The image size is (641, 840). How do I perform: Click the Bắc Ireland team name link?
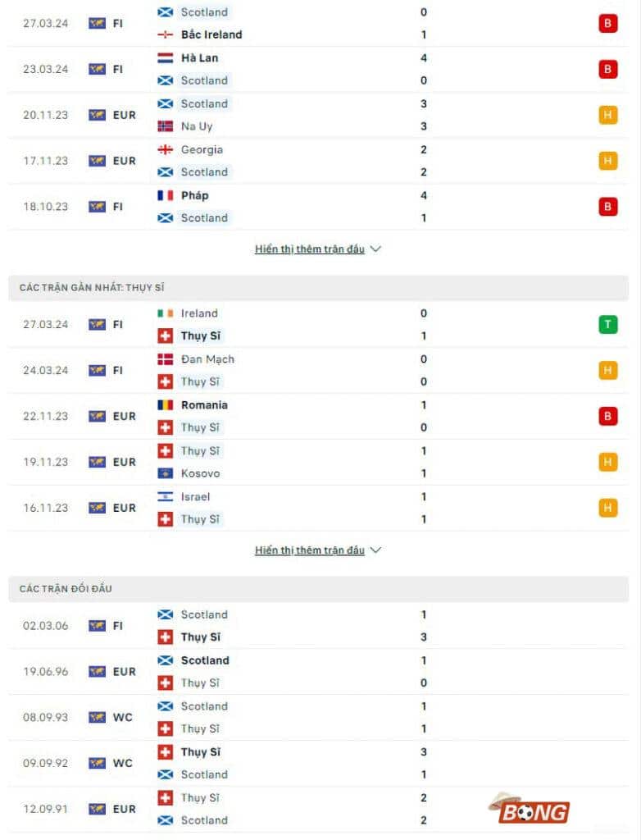[211, 34]
